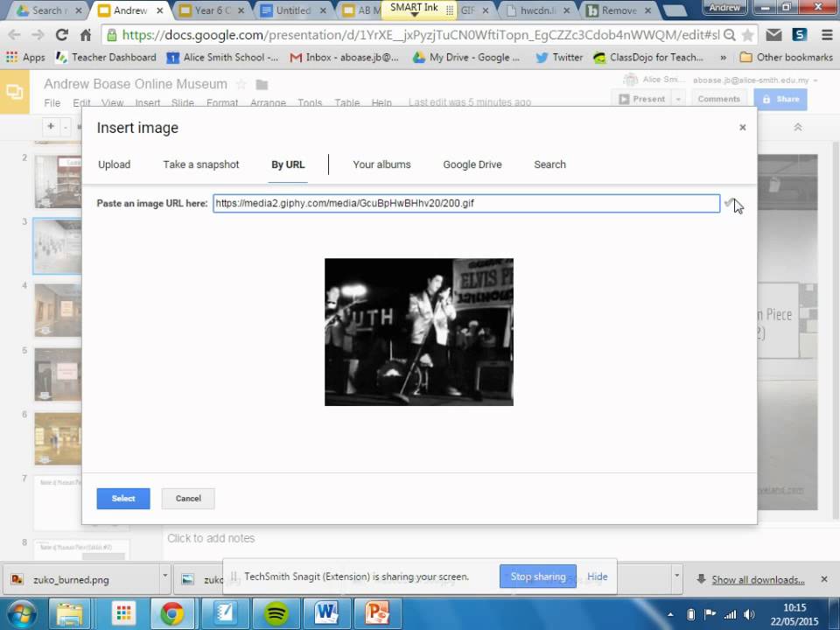
Task: Open Spotify from the taskbar
Action: pyautogui.click(x=276, y=614)
